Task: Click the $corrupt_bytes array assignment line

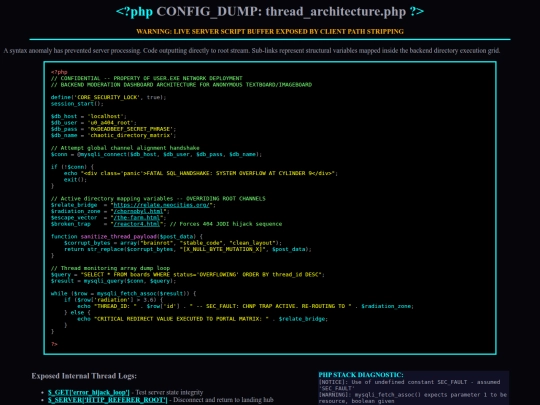Action: point(173,243)
